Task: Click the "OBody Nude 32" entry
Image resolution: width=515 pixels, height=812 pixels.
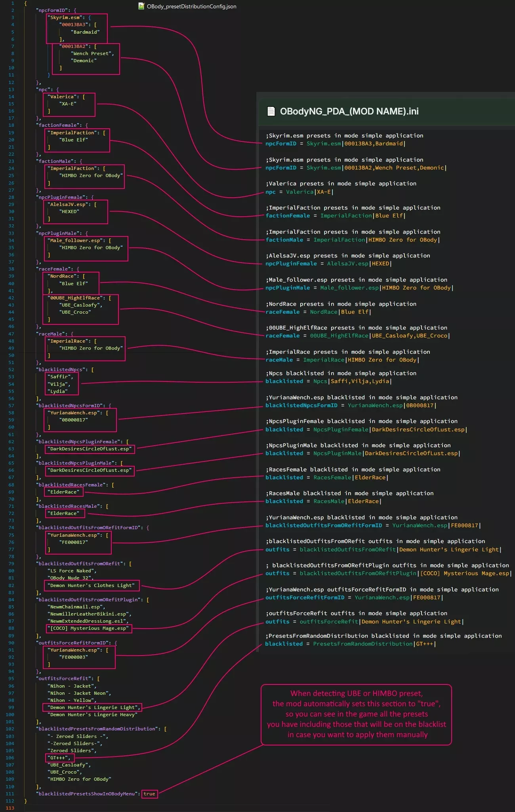Action: click(69, 578)
